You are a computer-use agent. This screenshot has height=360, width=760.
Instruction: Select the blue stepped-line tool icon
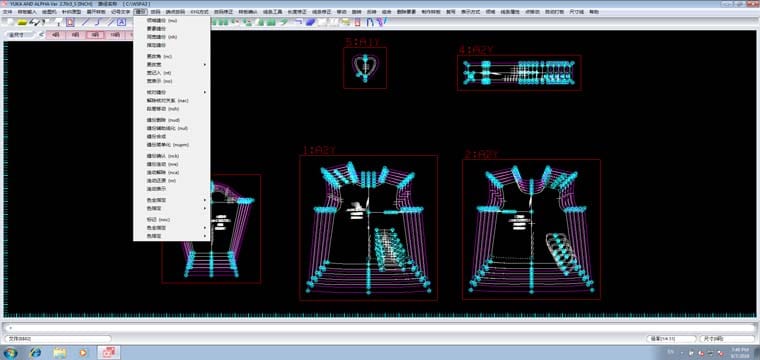98,22
